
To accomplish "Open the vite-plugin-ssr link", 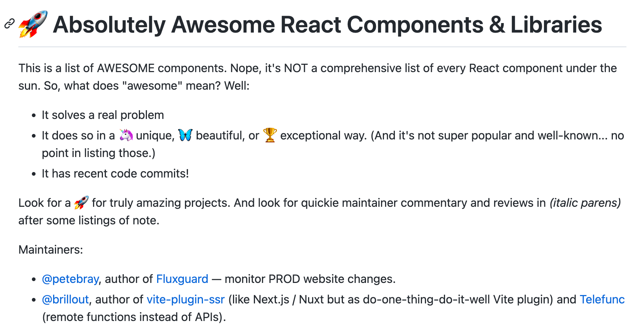I will tap(185, 299).
